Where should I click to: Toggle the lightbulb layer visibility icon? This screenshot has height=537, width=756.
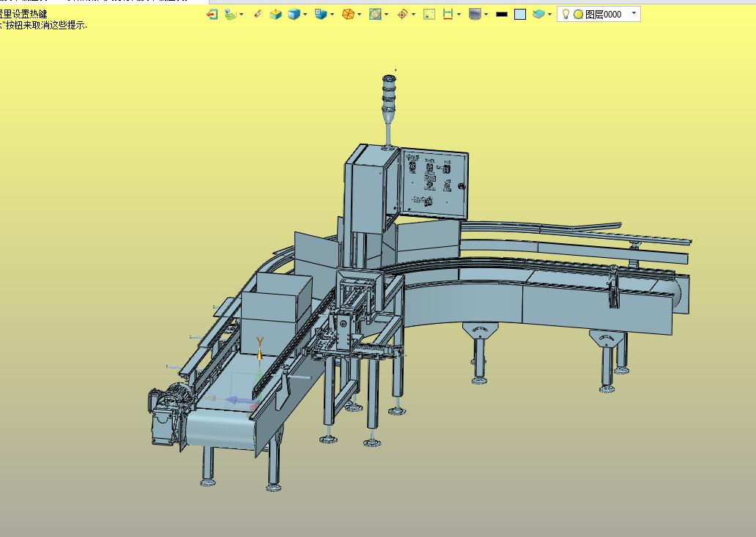(x=566, y=14)
